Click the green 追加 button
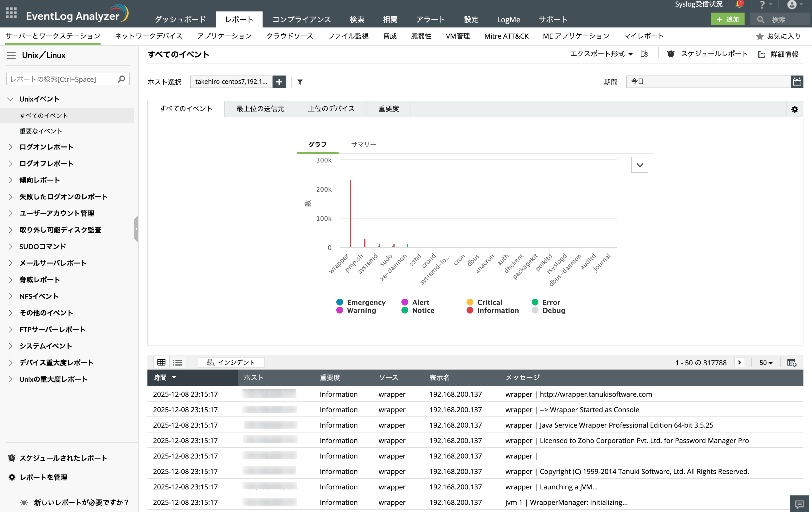The height and width of the screenshot is (512, 812). point(727,19)
